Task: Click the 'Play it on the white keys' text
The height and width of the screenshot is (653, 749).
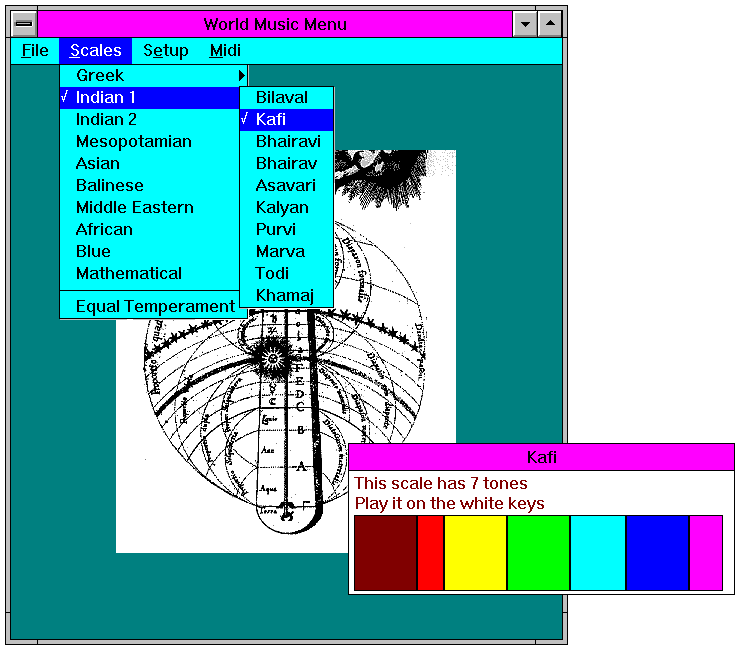Action: [449, 503]
